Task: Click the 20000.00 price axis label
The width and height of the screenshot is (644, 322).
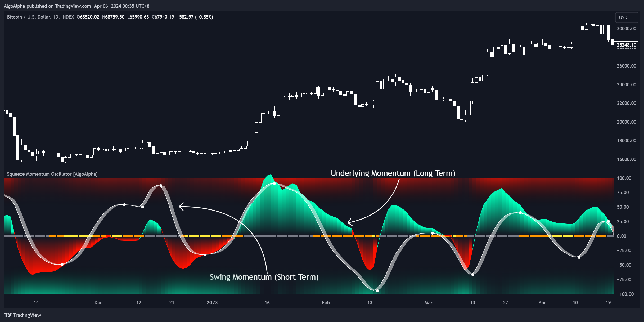Action: point(627,122)
